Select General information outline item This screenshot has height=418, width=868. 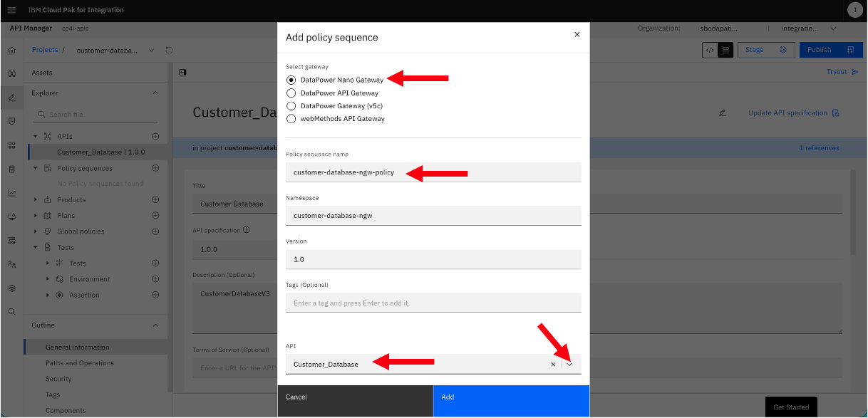tap(78, 348)
